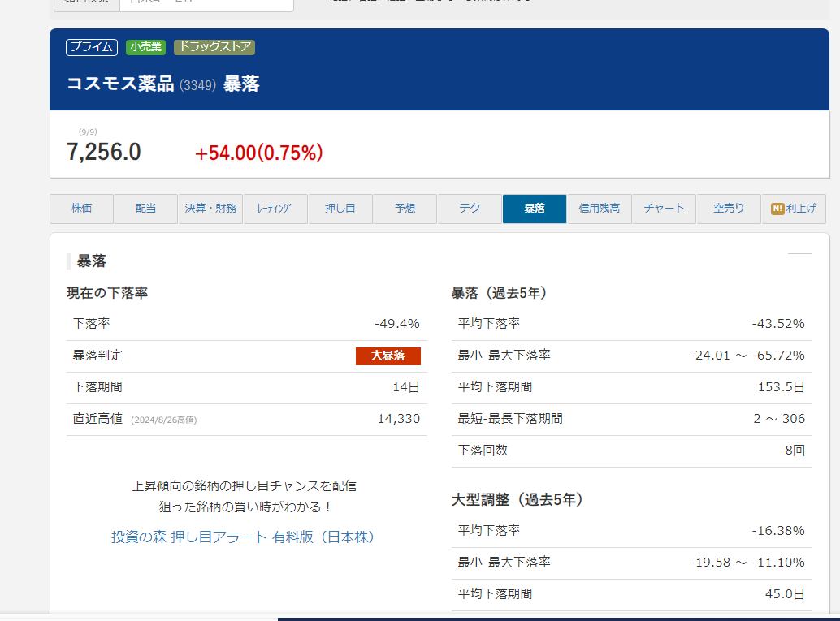The height and width of the screenshot is (621, 840).
Task: Open the 株価 tab
Action: 81,209
